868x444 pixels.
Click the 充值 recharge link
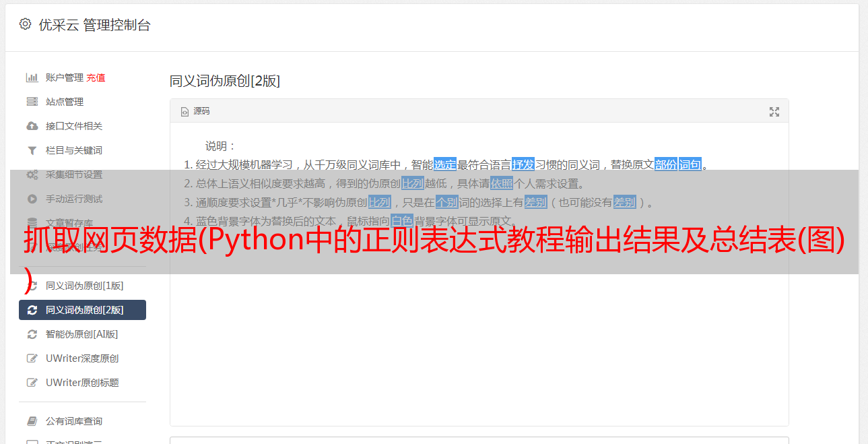(96, 77)
